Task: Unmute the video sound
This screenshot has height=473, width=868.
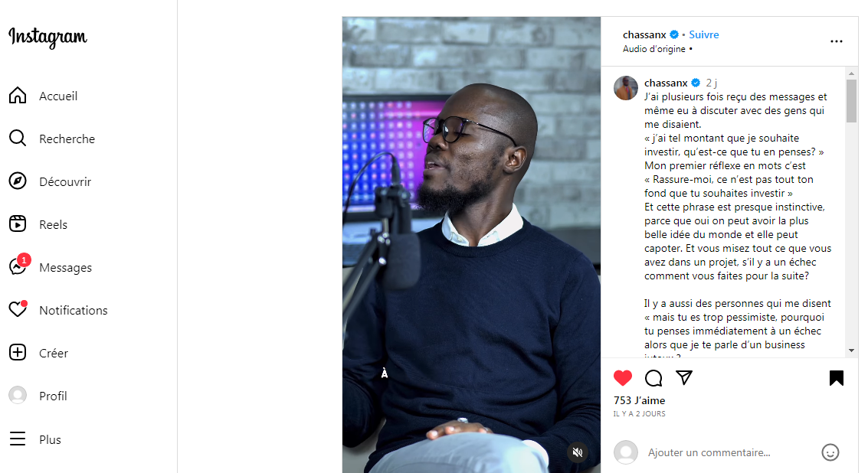Action: click(578, 452)
